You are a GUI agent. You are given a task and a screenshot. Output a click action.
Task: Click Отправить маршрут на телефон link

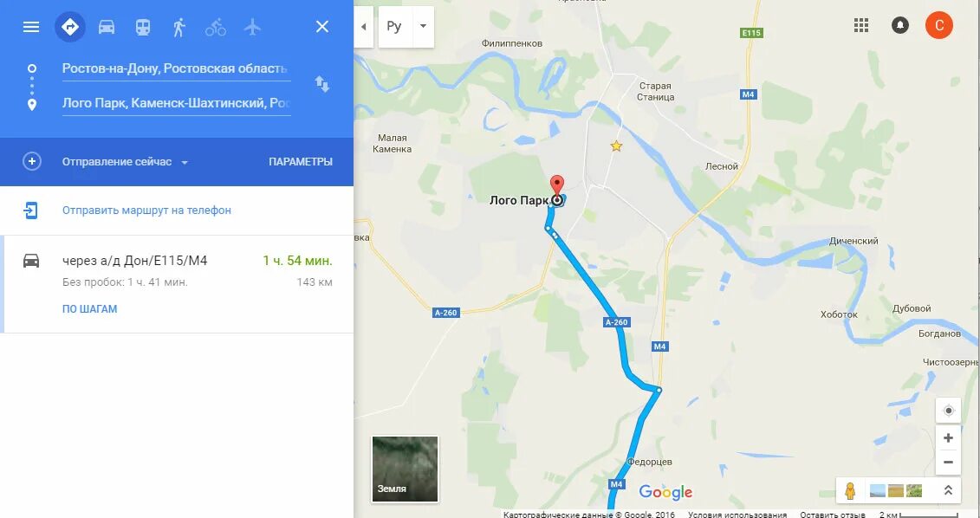[147, 210]
